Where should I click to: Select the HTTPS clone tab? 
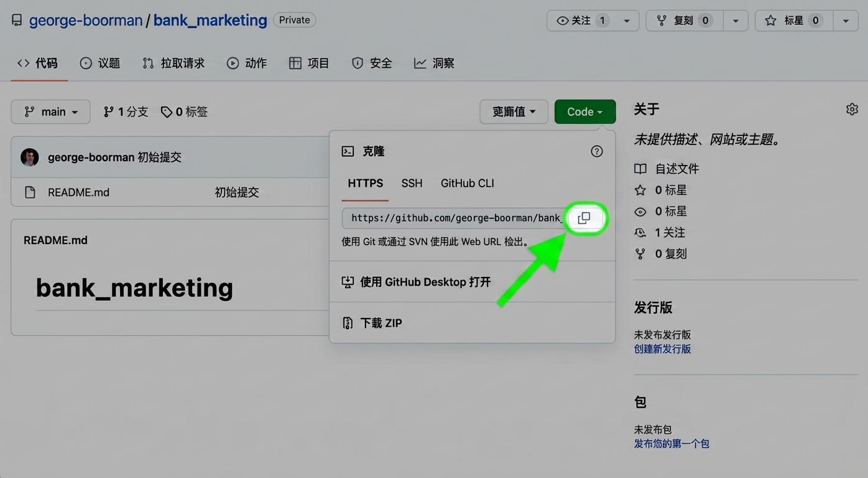366,184
